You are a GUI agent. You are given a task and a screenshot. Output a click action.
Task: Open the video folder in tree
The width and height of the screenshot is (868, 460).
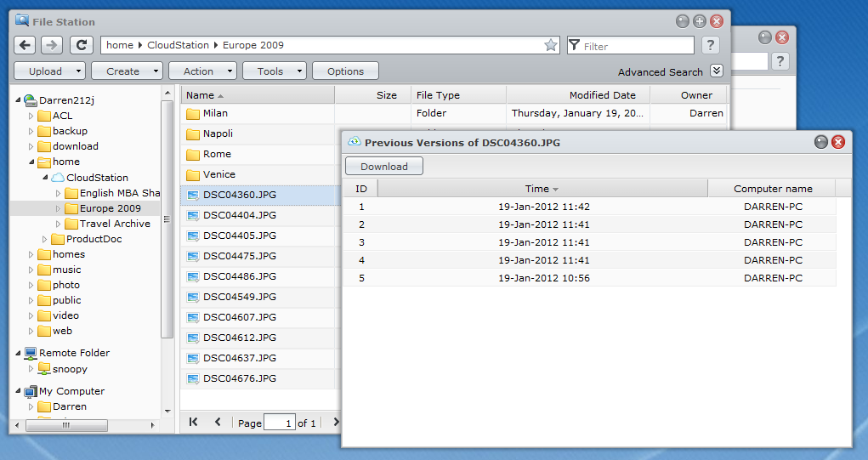58,315
